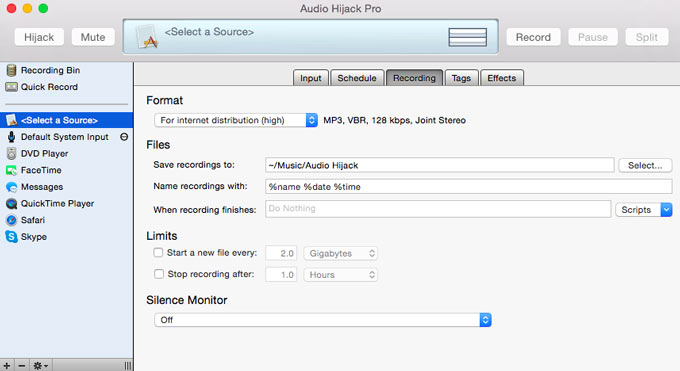680x371 pixels.
Task: Click the stop recording duration value field
Action: (x=281, y=275)
